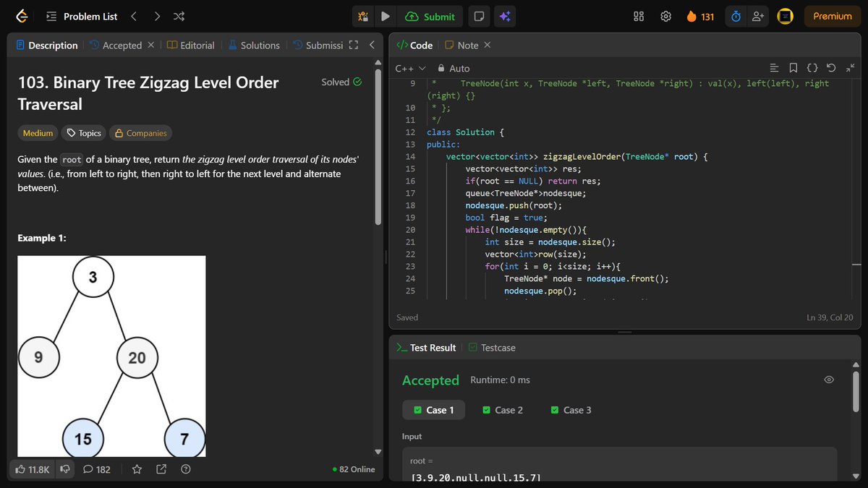Format code alignment icon
Viewport: 868px width, 488px height.
point(775,68)
